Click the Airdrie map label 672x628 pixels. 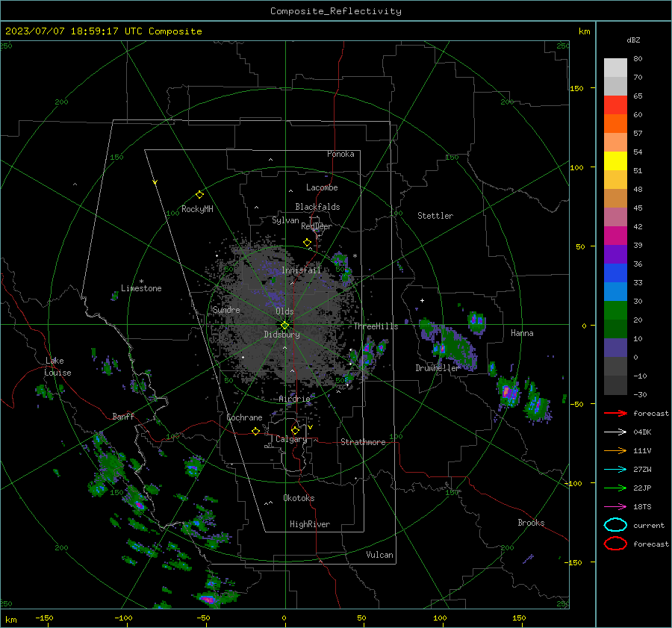pos(294,399)
